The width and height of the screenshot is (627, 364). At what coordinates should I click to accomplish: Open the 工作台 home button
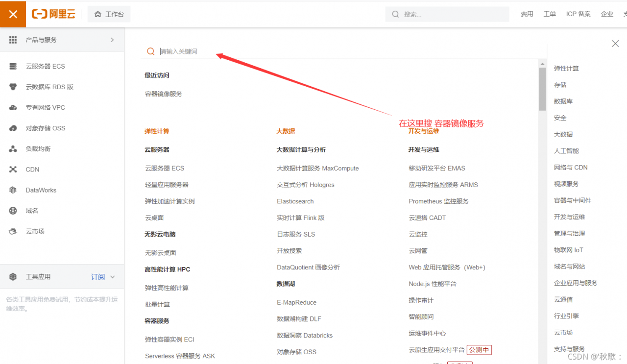tap(109, 14)
